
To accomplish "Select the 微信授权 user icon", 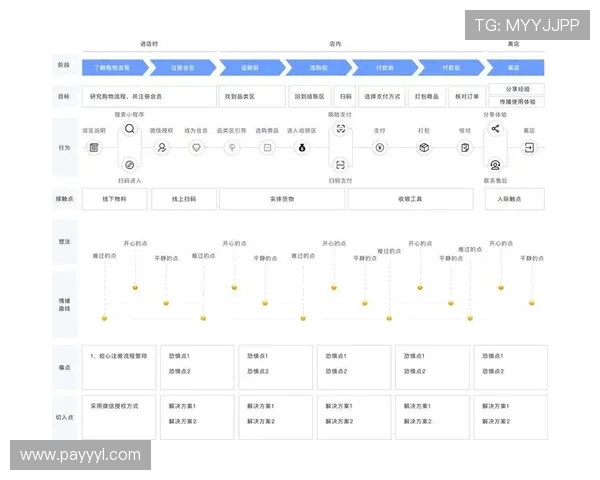I will tap(162, 147).
